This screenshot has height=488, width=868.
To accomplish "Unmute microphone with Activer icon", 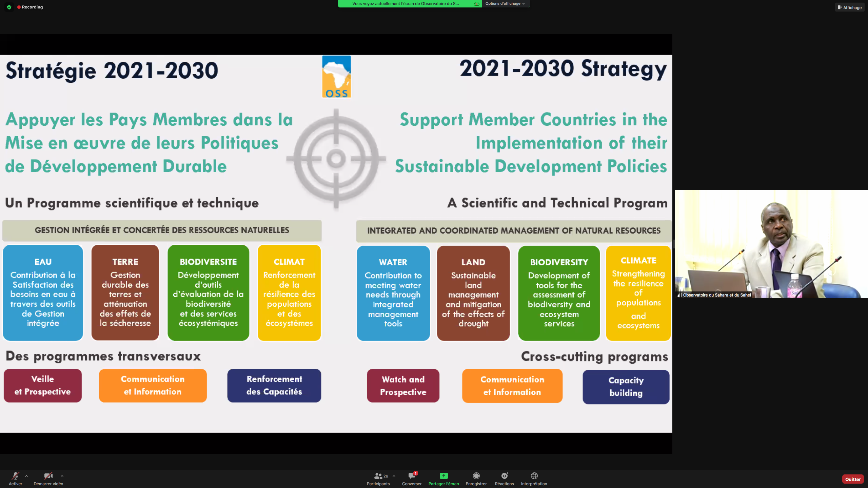I will [x=15, y=476].
